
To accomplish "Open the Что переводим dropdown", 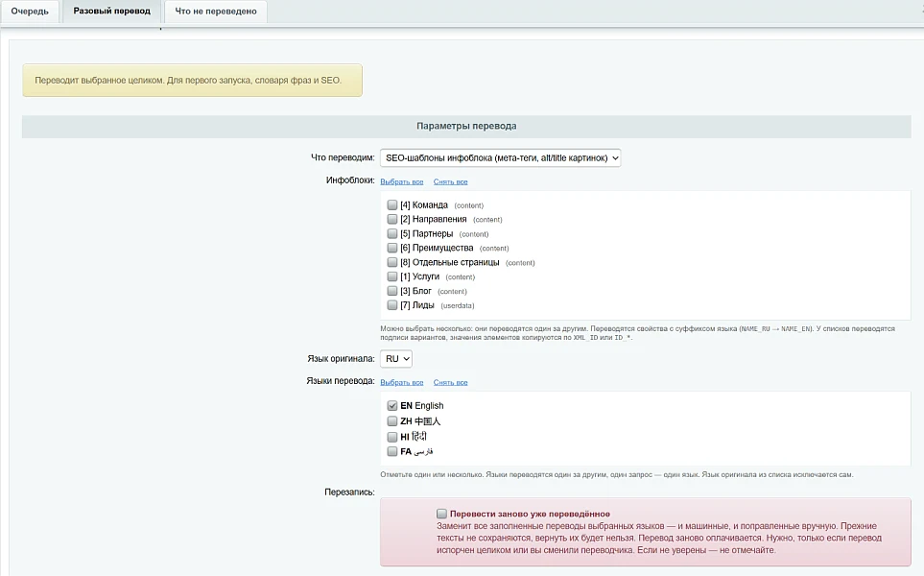I will tap(500, 158).
